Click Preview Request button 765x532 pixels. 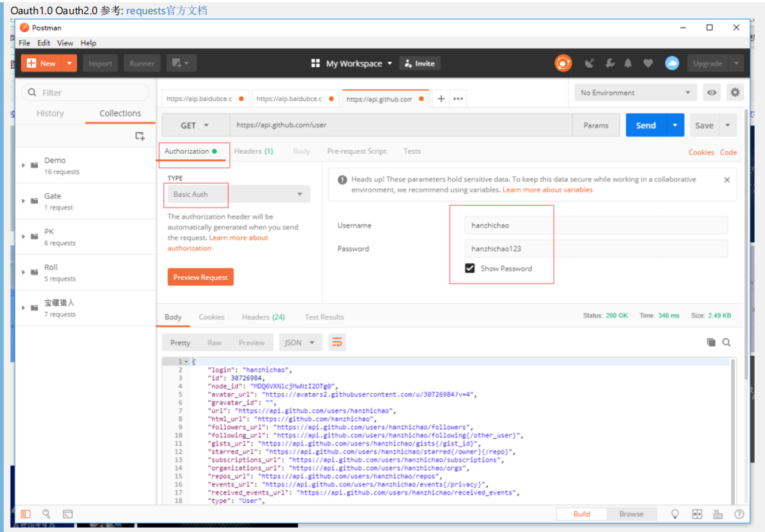coord(201,277)
